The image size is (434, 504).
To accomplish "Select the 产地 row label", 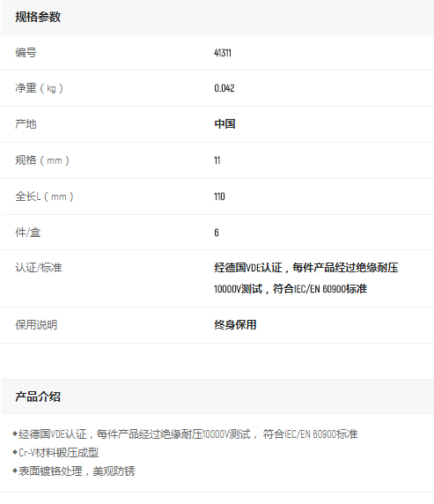I will point(26,124).
